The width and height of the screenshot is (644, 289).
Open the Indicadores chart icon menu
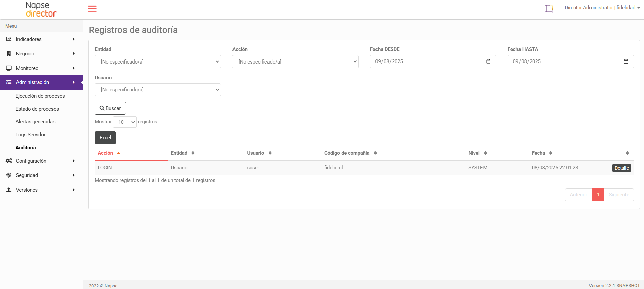[9, 39]
